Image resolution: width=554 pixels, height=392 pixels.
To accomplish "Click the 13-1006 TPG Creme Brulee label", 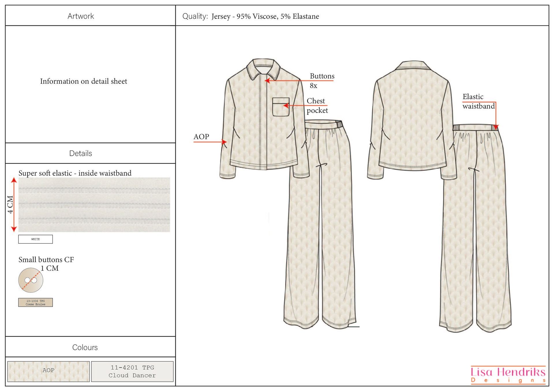I will tap(35, 302).
